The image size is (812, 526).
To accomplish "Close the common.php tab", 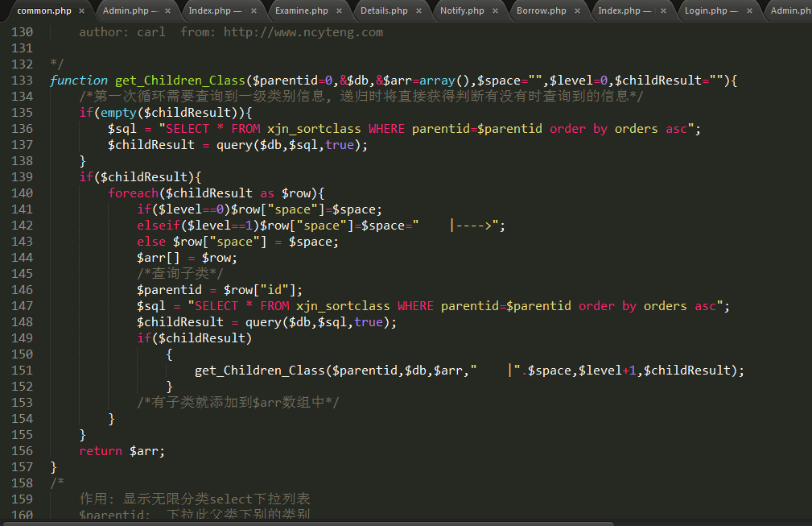I will [x=81, y=11].
